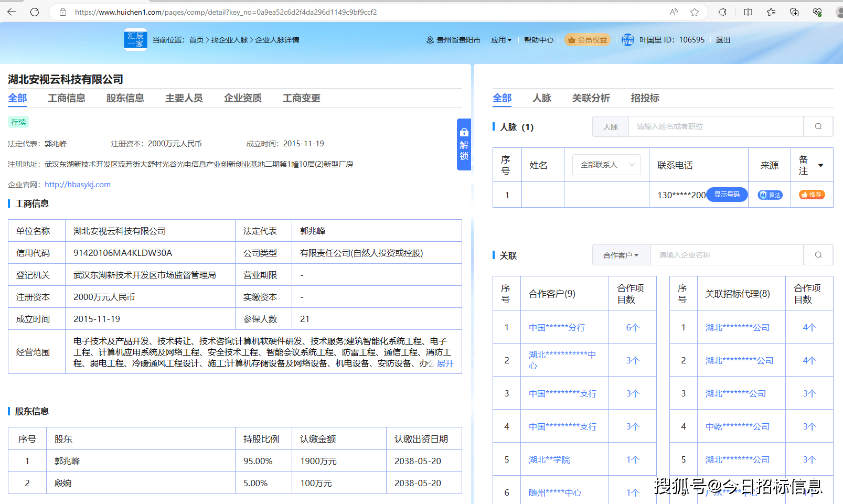Switch to 股东信息 tab
The width and height of the screenshot is (843, 504).
(x=125, y=98)
